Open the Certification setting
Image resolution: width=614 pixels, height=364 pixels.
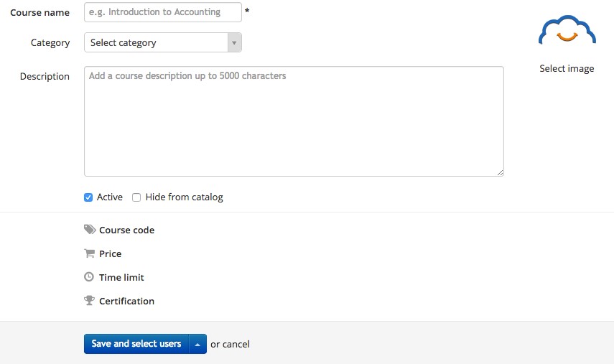point(126,302)
